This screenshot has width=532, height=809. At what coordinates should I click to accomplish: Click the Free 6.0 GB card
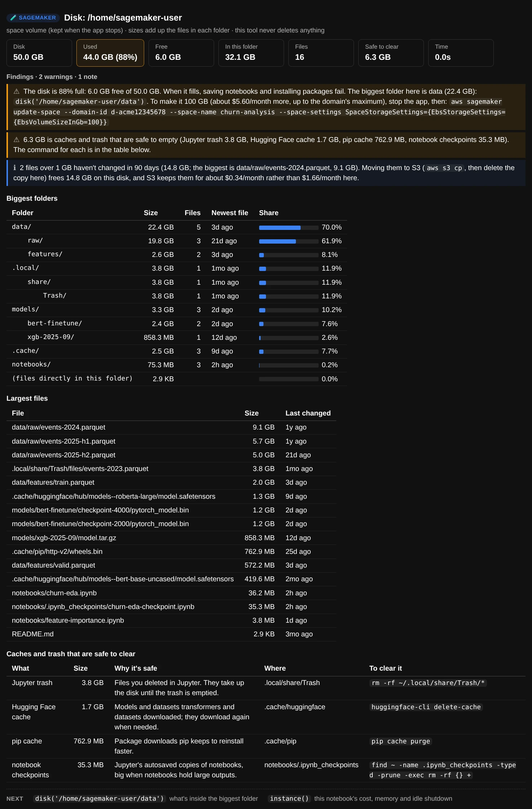(181, 53)
